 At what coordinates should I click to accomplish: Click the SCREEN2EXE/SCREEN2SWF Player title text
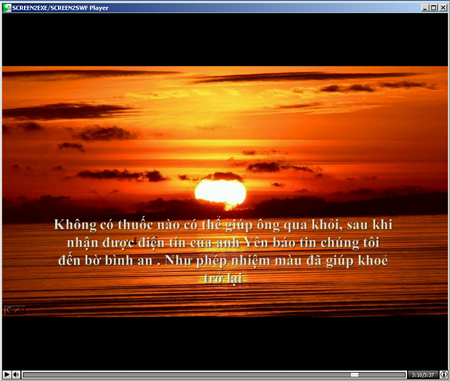click(60, 8)
